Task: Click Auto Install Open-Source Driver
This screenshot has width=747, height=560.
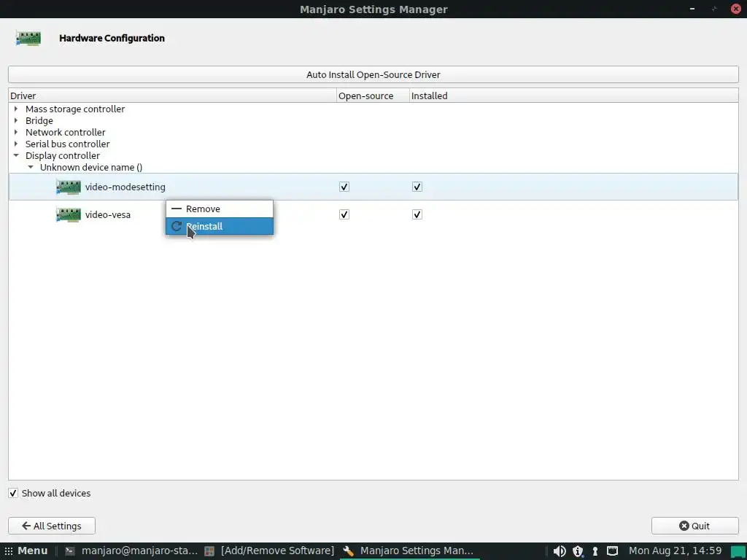Action: tap(373, 74)
